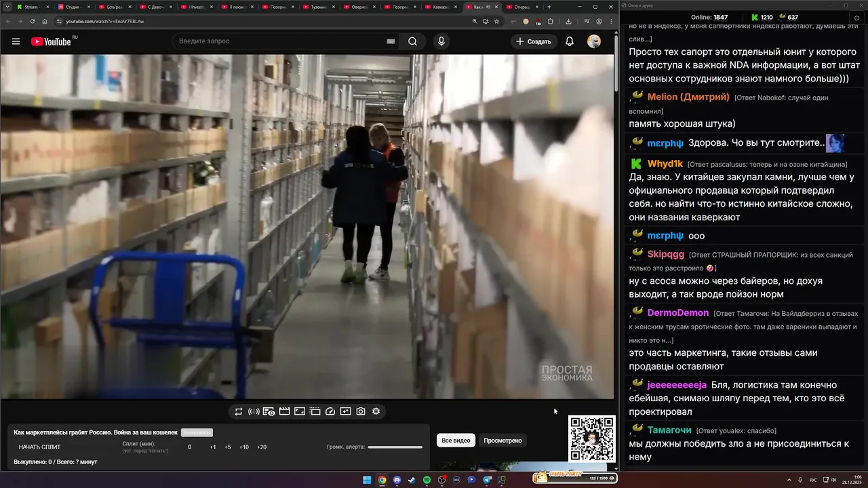Click the Skipqgg username in chat
Viewport: 868px width, 488px height.
click(666, 254)
